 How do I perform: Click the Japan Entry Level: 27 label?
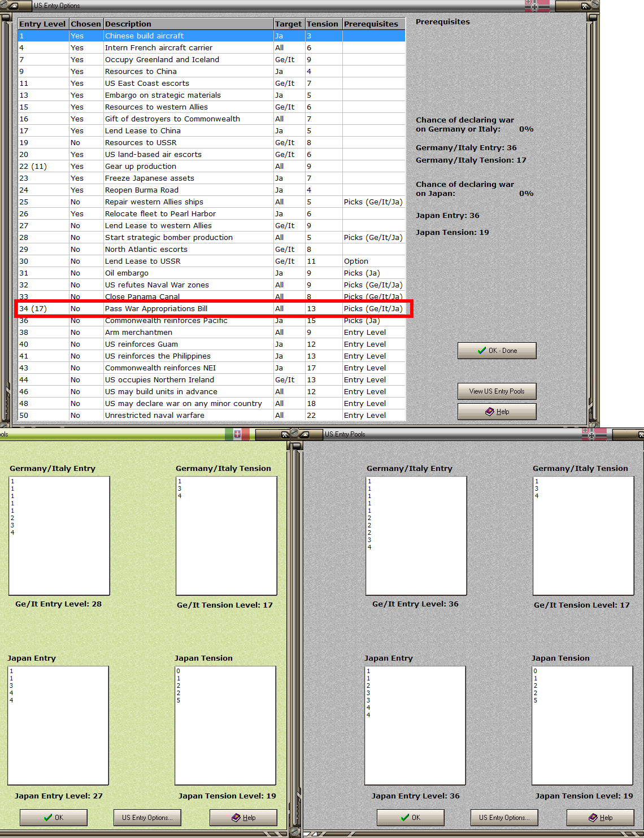[59, 796]
